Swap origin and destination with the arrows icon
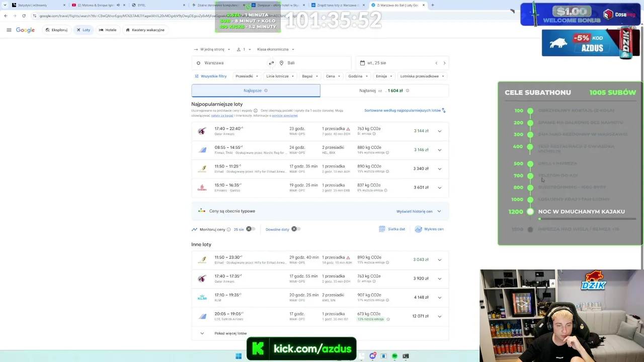The height and width of the screenshot is (362, 644). click(271, 63)
